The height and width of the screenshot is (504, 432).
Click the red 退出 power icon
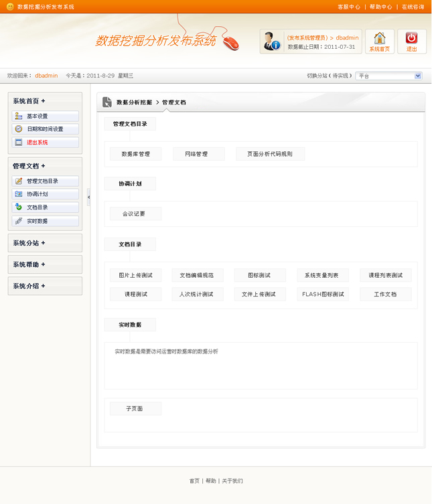pos(411,38)
